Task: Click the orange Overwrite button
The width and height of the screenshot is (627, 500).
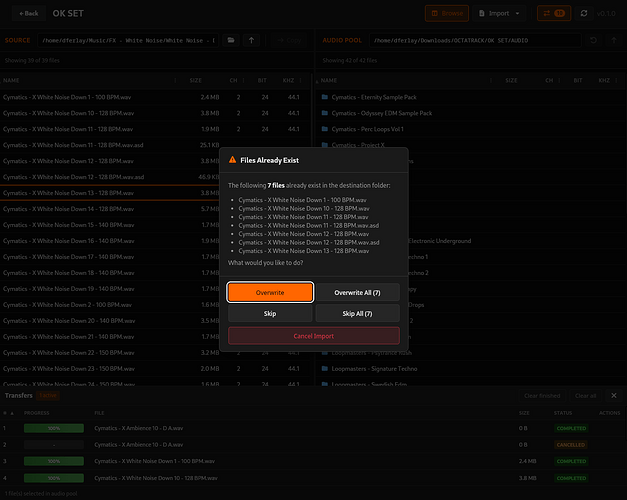Action: (270, 292)
